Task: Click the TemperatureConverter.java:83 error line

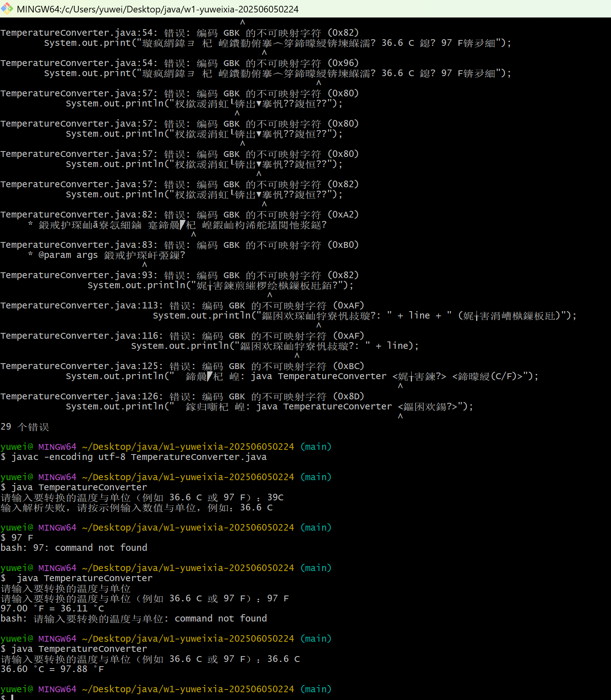Action: (179, 245)
